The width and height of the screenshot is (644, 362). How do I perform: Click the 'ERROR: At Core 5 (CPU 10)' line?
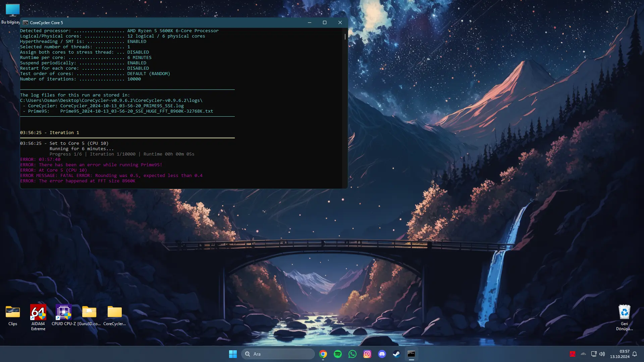[x=54, y=170]
